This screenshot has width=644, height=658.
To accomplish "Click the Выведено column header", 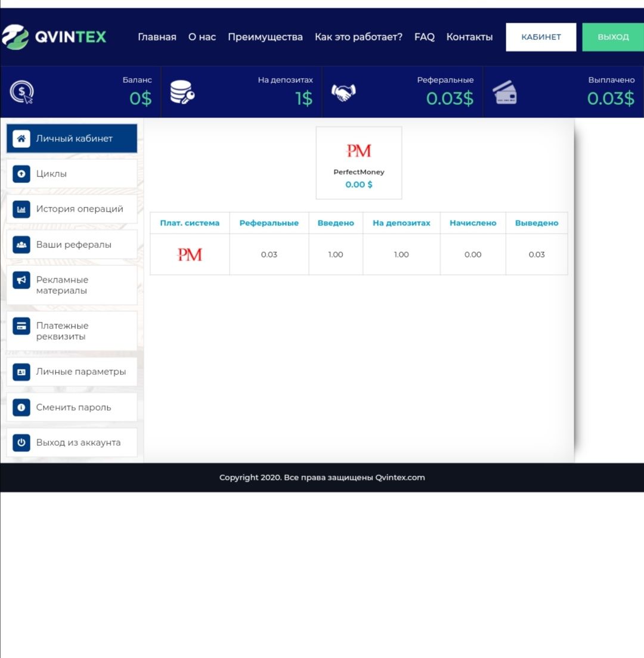I will [x=537, y=223].
